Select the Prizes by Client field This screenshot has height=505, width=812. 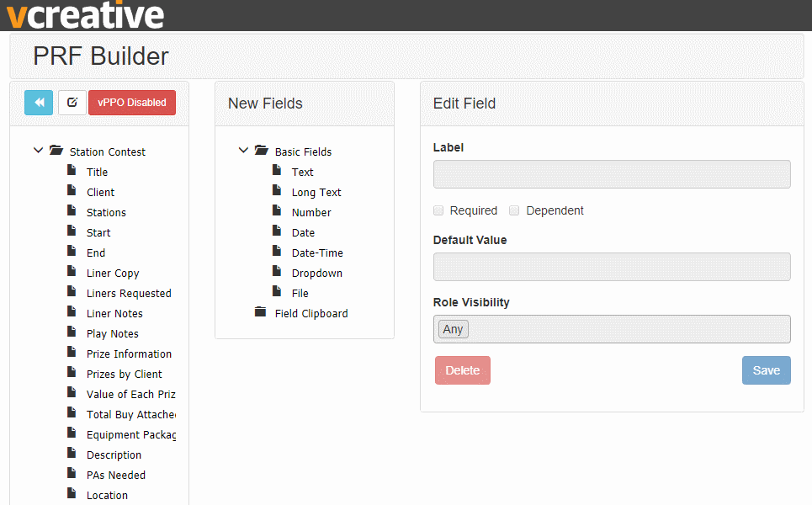[125, 374]
